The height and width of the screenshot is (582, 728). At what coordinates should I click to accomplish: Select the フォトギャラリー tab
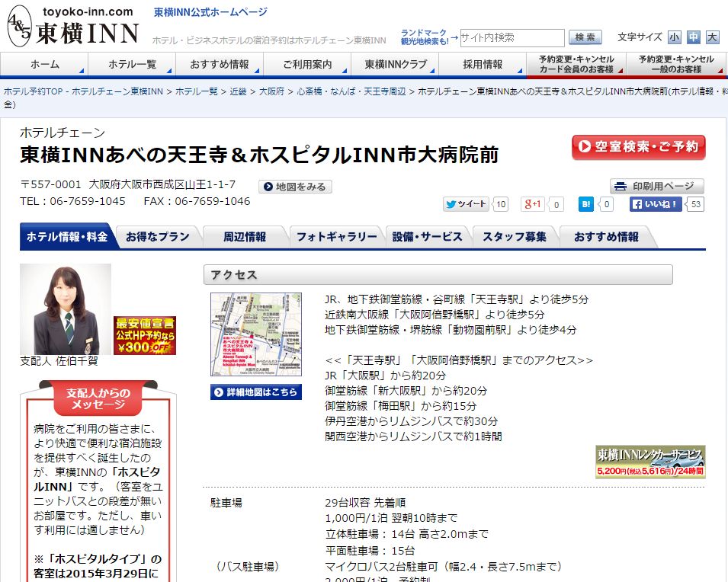point(337,237)
